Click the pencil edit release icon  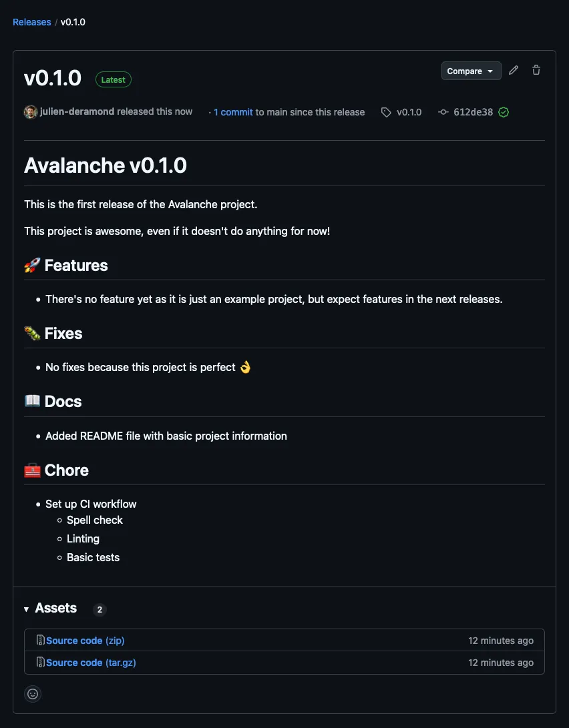(514, 71)
